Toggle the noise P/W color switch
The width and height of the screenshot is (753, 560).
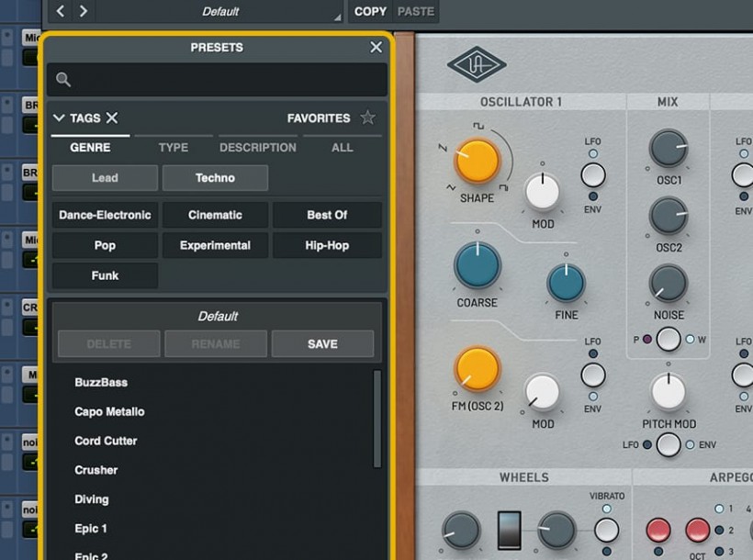coord(669,339)
